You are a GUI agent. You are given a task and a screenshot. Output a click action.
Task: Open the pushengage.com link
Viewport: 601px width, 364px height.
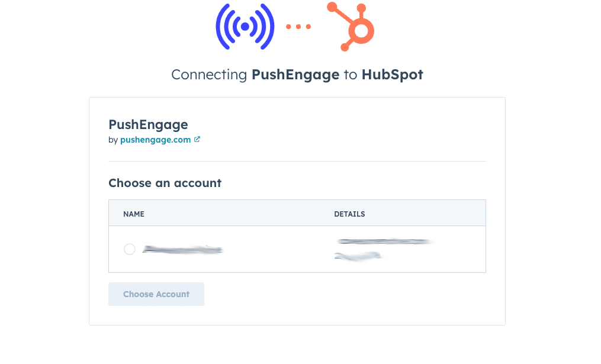[x=155, y=140]
